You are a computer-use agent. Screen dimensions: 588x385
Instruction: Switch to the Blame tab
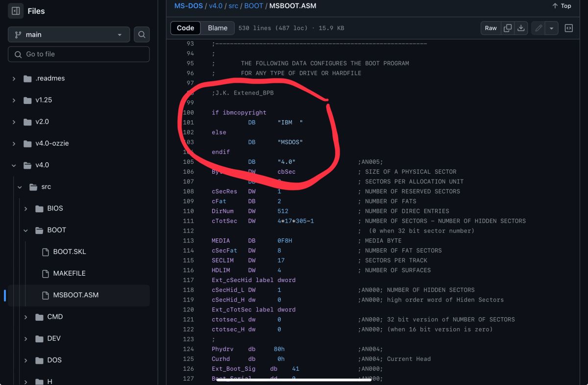(218, 28)
